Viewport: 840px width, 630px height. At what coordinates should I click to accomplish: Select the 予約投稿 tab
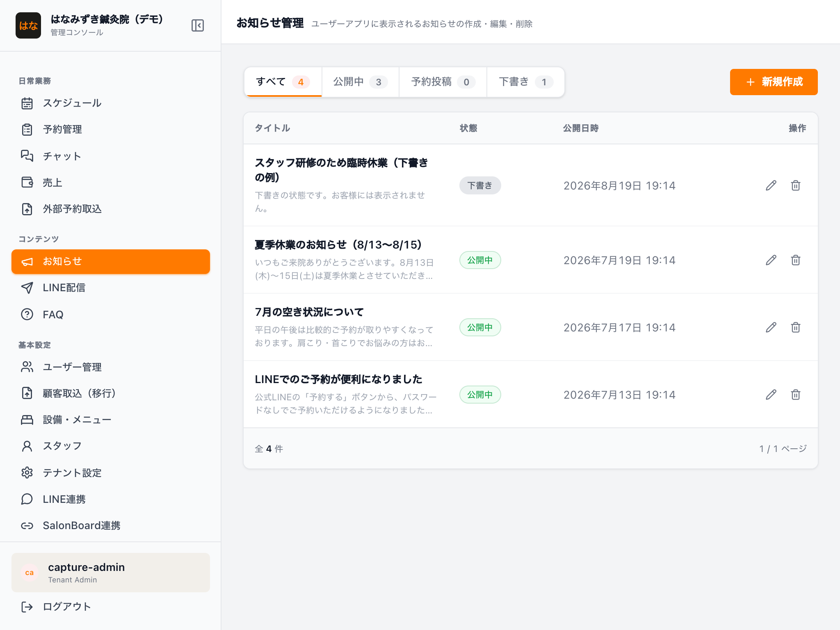[x=443, y=82]
